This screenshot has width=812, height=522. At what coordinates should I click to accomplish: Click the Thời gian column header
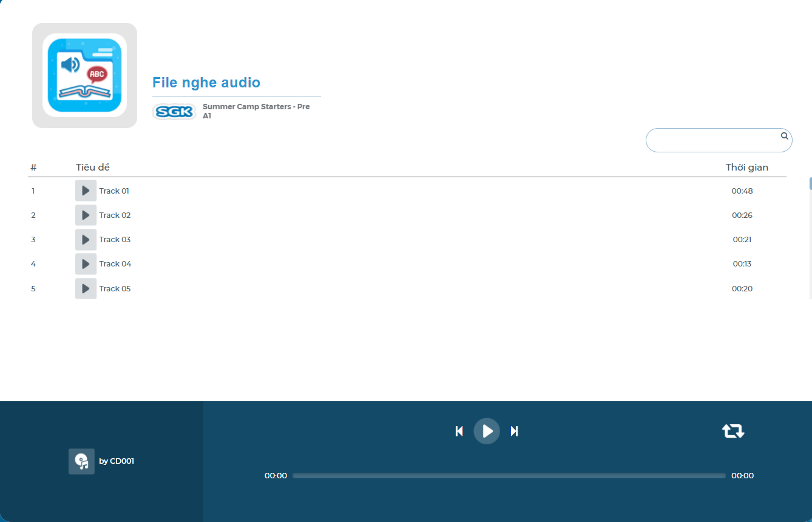746,167
